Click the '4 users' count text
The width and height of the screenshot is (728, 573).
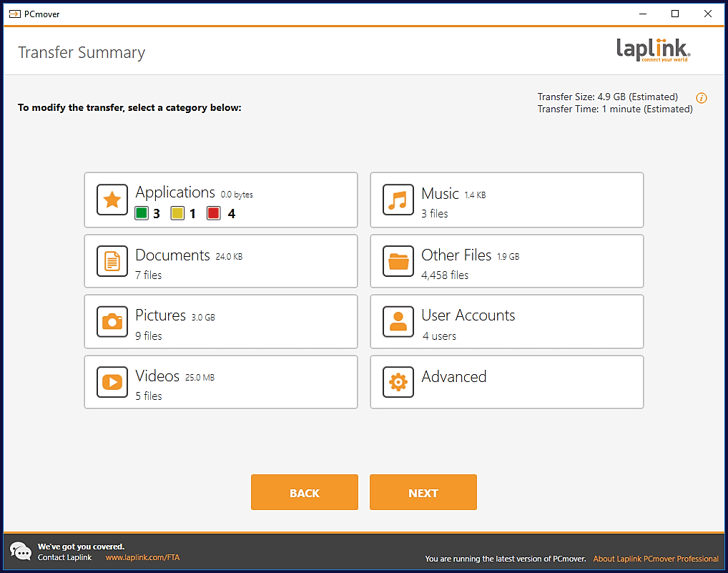click(439, 336)
